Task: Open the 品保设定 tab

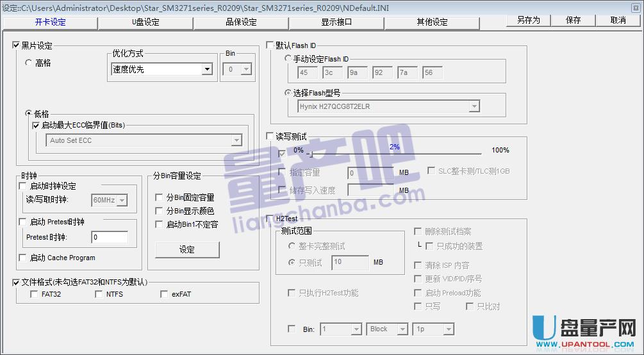Action: 241,22
